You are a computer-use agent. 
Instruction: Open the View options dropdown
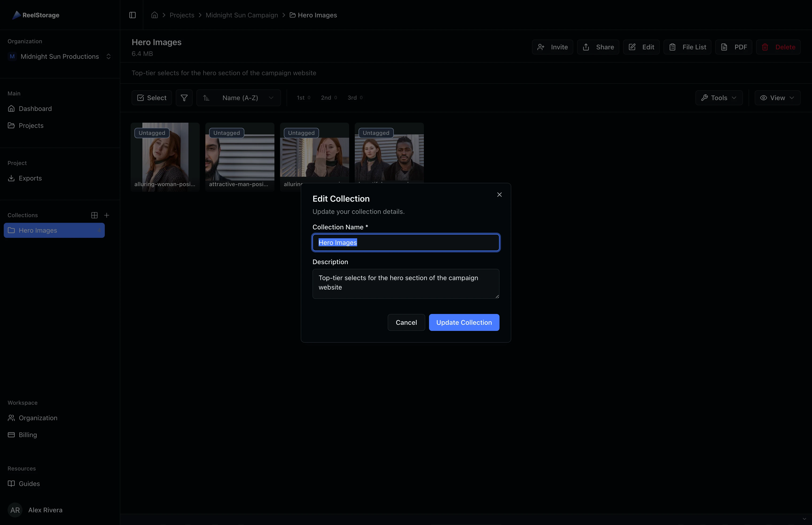pos(777,98)
